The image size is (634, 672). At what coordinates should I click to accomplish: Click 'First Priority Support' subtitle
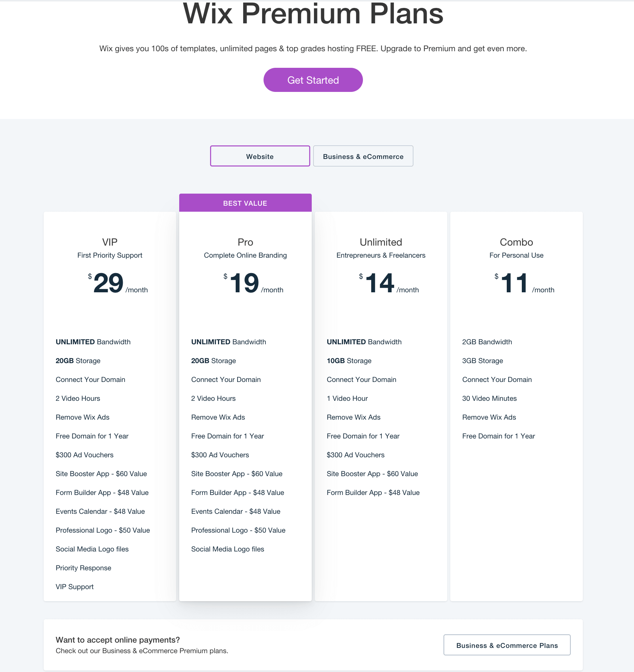(110, 255)
